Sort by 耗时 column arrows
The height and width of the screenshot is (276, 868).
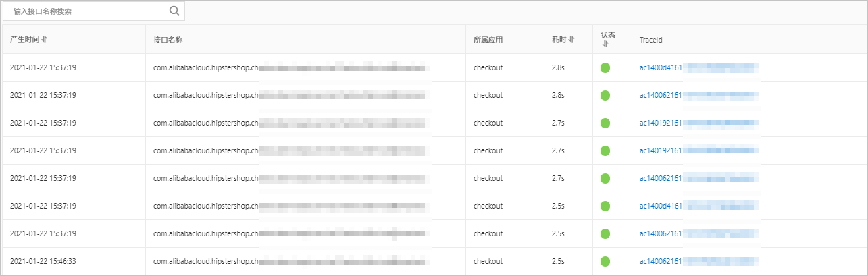(x=571, y=39)
